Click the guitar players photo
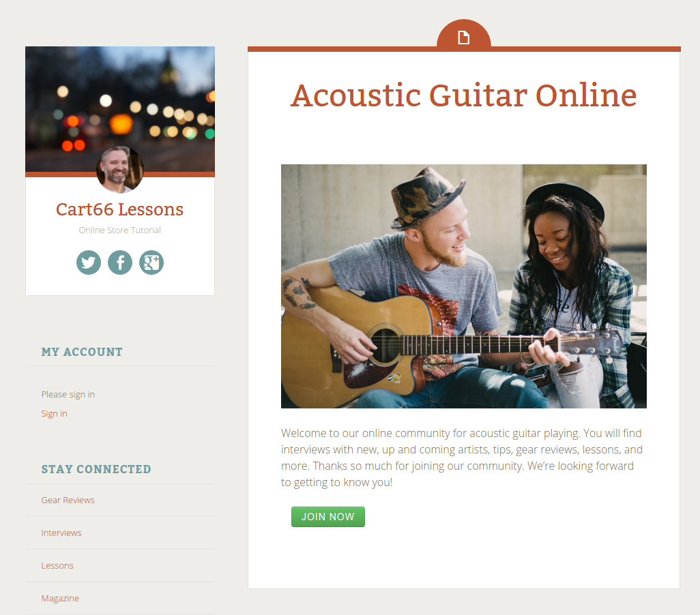Screen dimensions: 700x615 [464, 286]
